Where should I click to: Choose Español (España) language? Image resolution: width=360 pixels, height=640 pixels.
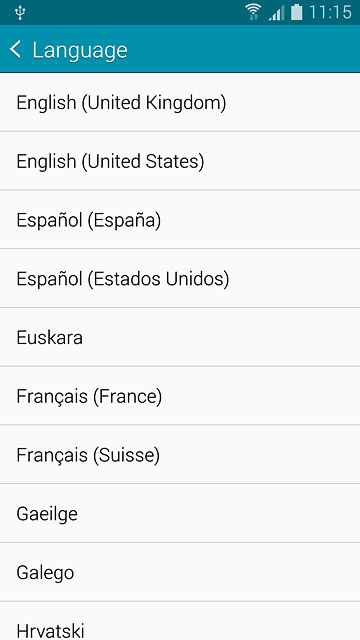180,220
